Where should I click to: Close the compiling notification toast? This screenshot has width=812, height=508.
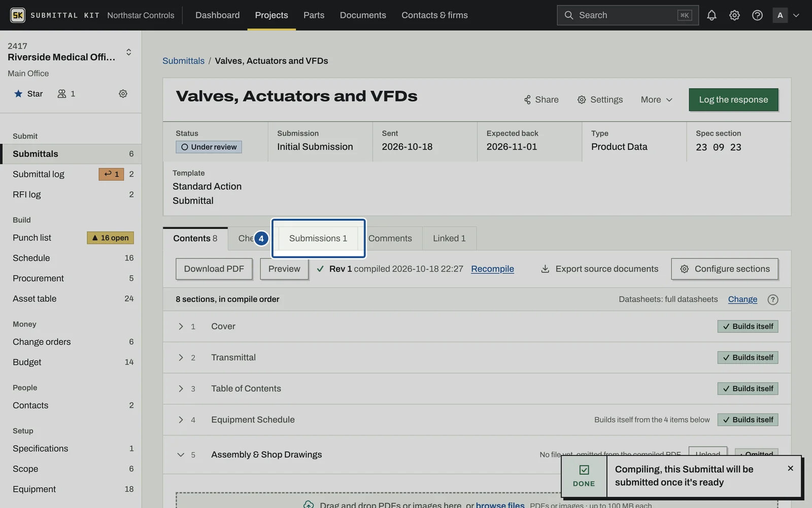point(790,468)
